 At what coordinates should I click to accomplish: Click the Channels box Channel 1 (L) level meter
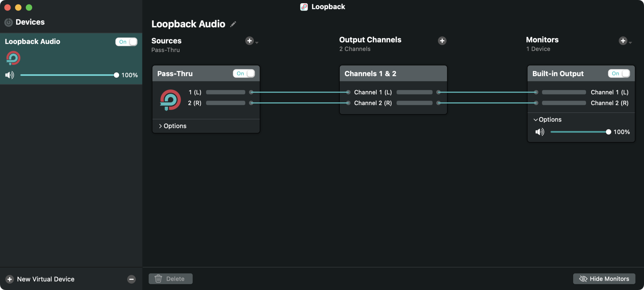[414, 92]
